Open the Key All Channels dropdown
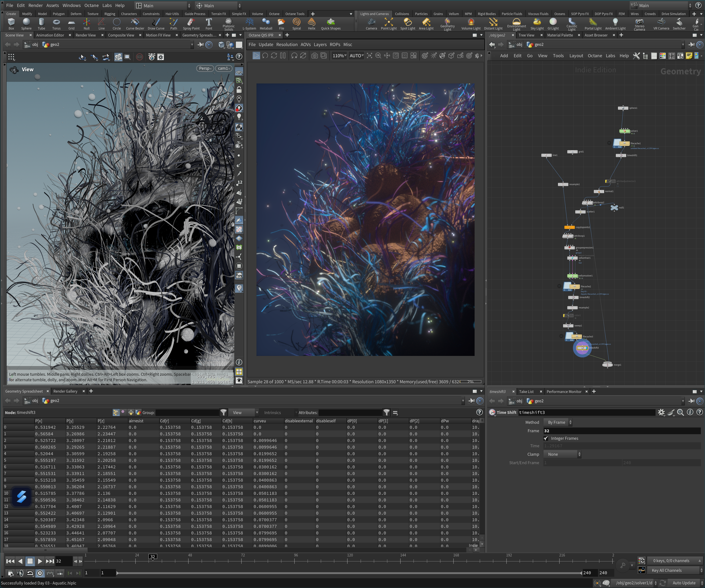Image resolution: width=705 pixels, height=588 pixels. click(x=675, y=570)
